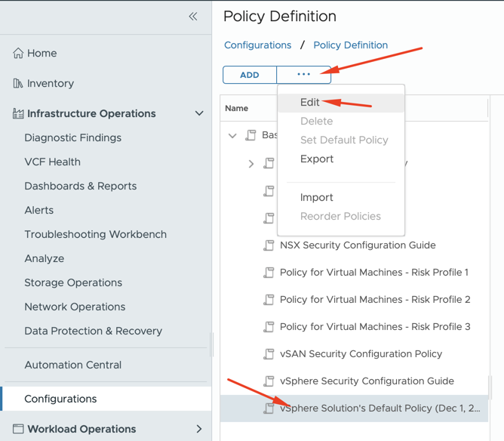Click the Workload Operations window icon

tap(18, 429)
